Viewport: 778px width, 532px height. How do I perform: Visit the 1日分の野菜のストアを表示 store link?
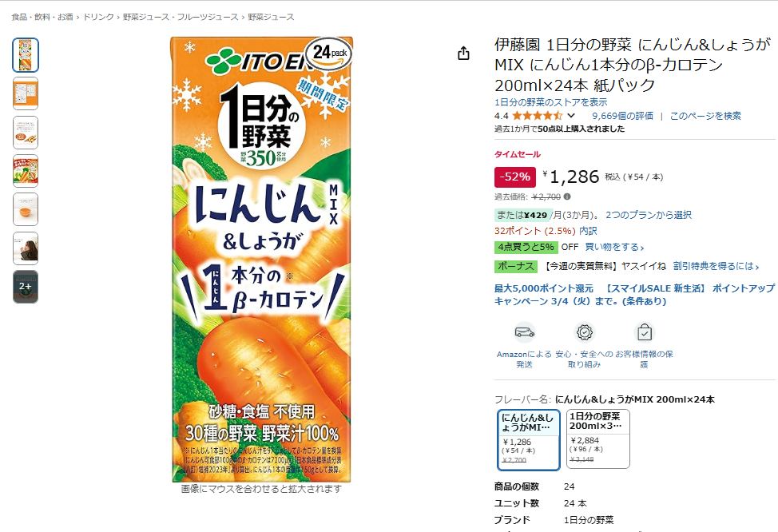(551, 102)
